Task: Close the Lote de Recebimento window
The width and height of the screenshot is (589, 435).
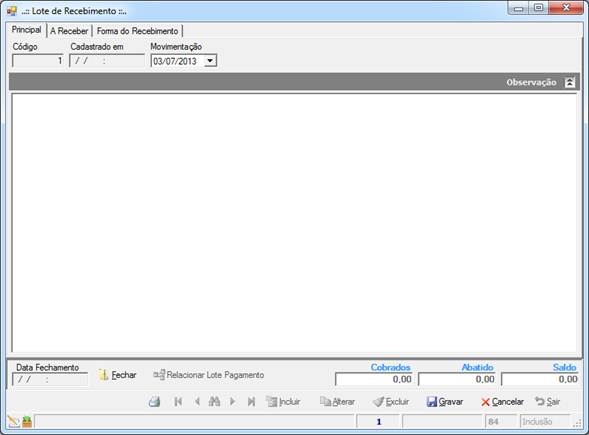Action: tap(566, 8)
